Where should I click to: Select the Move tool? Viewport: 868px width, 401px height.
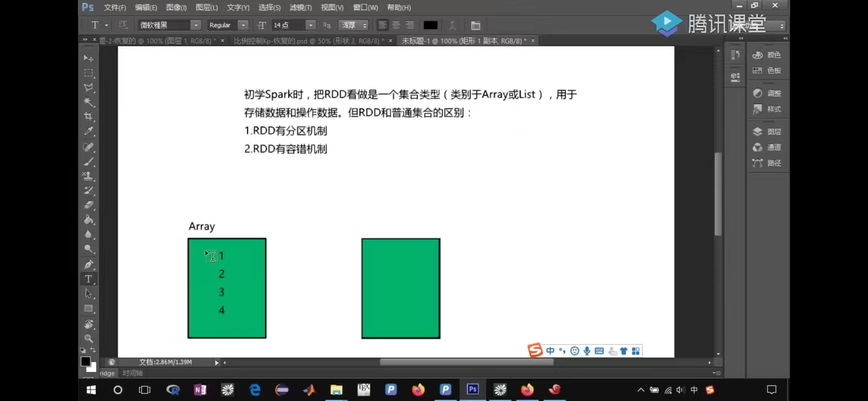pyautogui.click(x=88, y=58)
